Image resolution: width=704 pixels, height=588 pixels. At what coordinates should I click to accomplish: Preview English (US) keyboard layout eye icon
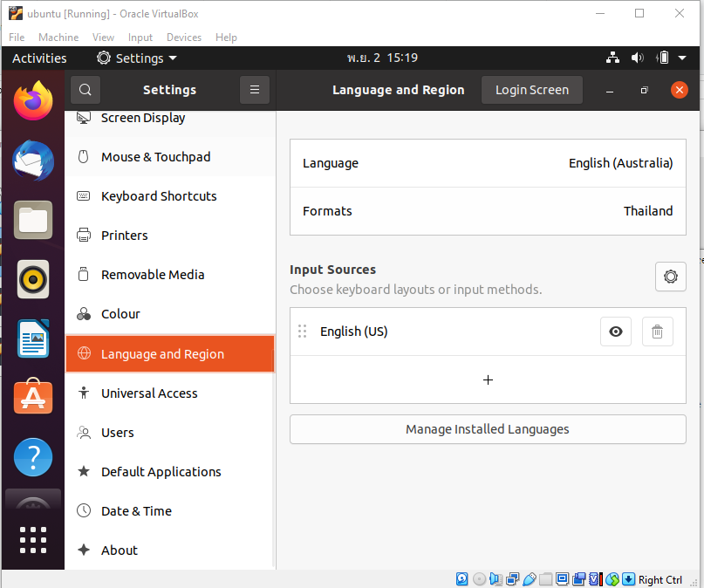point(616,332)
